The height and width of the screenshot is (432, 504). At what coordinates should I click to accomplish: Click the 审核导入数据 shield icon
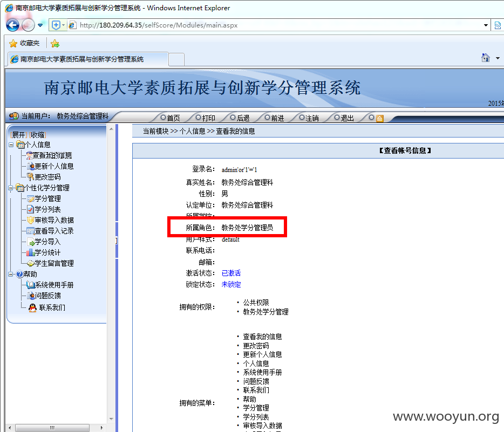tap(31, 220)
